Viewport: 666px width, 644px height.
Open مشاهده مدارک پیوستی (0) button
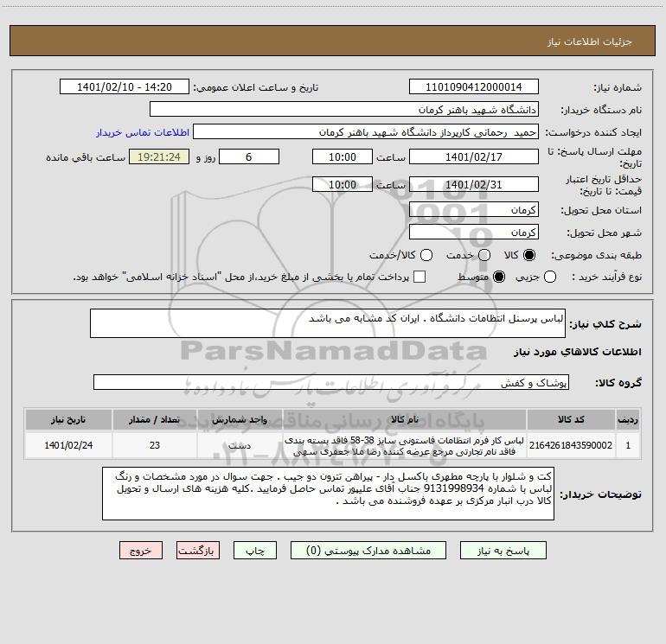pyautogui.click(x=368, y=551)
